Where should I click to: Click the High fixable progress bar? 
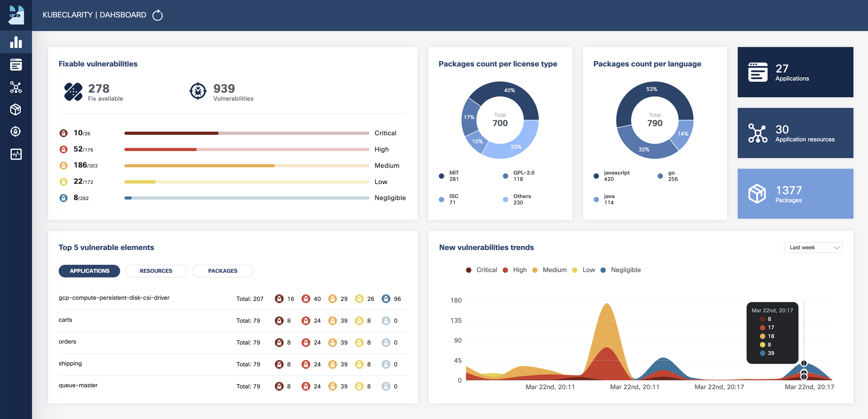click(247, 150)
